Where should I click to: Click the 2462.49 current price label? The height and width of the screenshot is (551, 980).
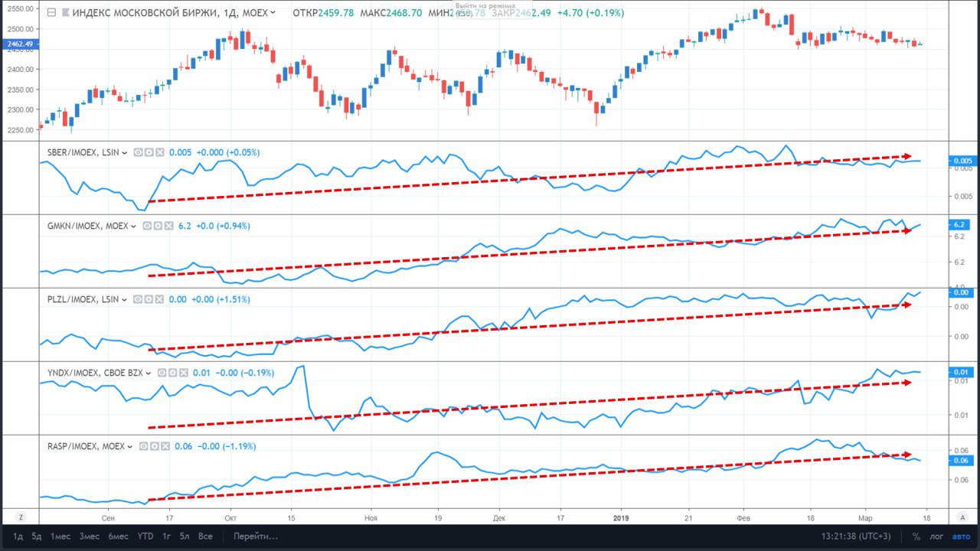[19, 44]
